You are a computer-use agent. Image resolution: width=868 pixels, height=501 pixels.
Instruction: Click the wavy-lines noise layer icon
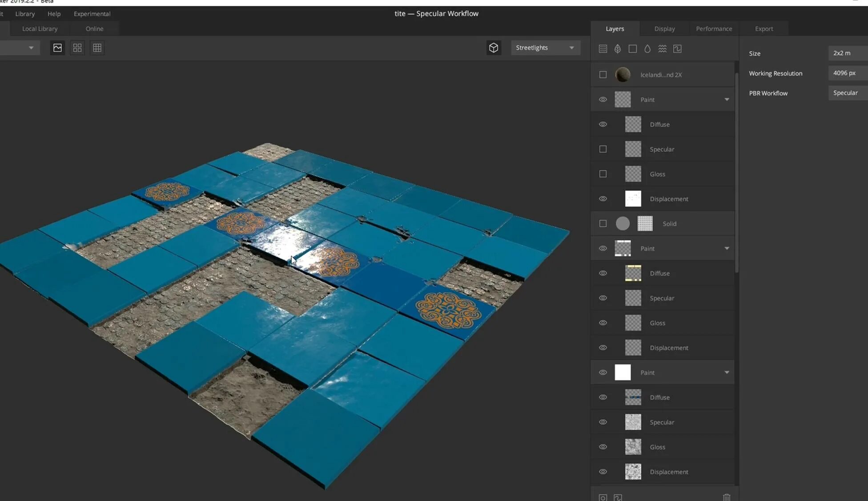(x=662, y=49)
